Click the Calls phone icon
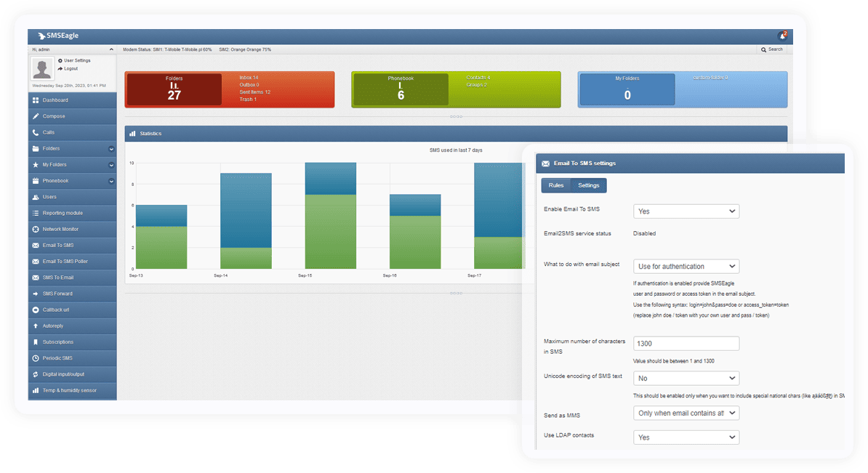This screenshot has height=473, width=868. coord(36,132)
